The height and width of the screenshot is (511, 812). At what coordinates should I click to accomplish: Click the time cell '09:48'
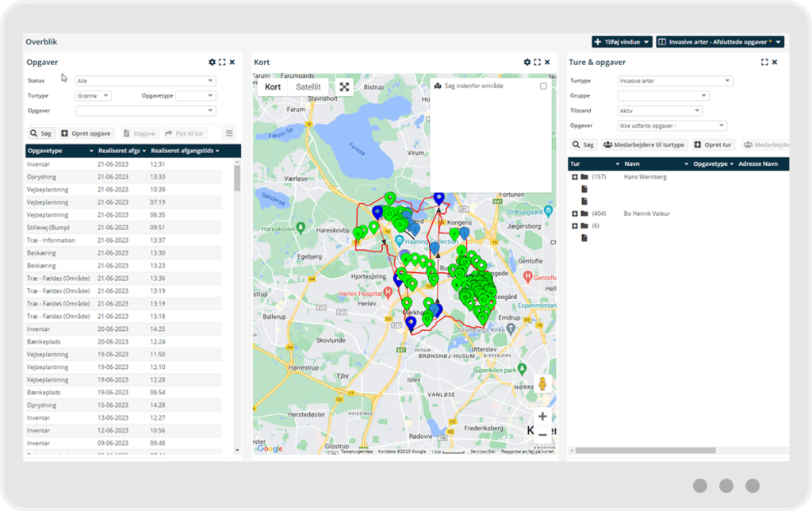158,443
